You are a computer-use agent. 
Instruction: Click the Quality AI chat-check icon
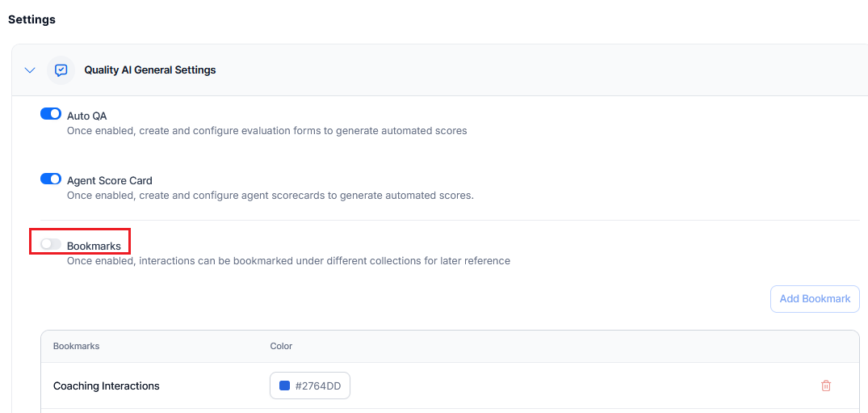coord(61,70)
